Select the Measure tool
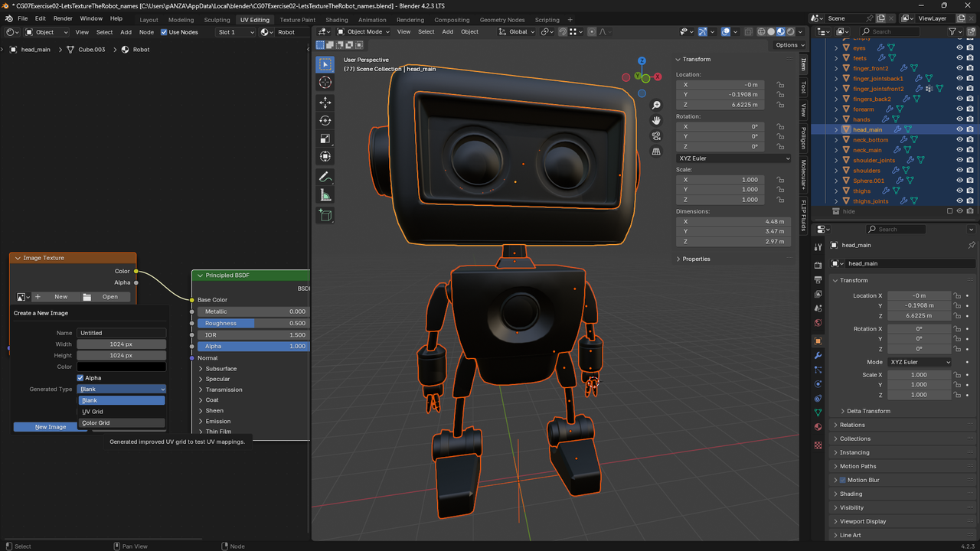 click(x=325, y=195)
